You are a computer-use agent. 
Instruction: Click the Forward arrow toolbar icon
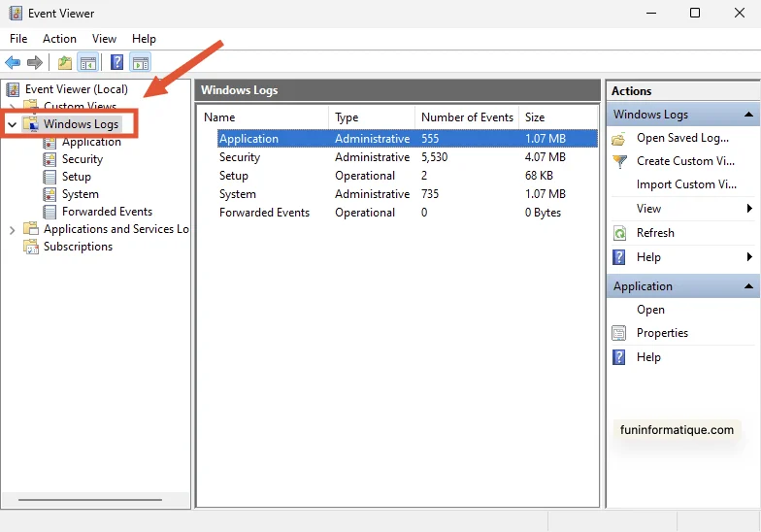point(35,62)
